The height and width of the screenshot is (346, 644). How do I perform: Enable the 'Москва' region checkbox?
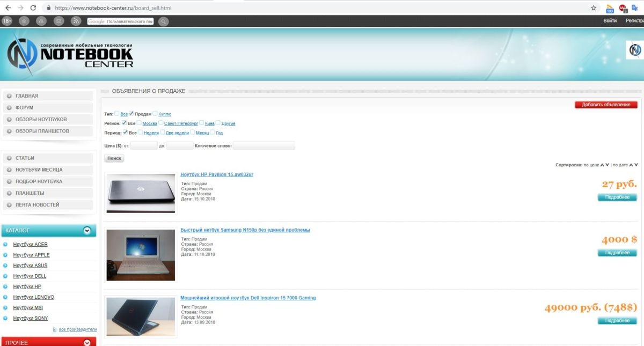tap(140, 123)
